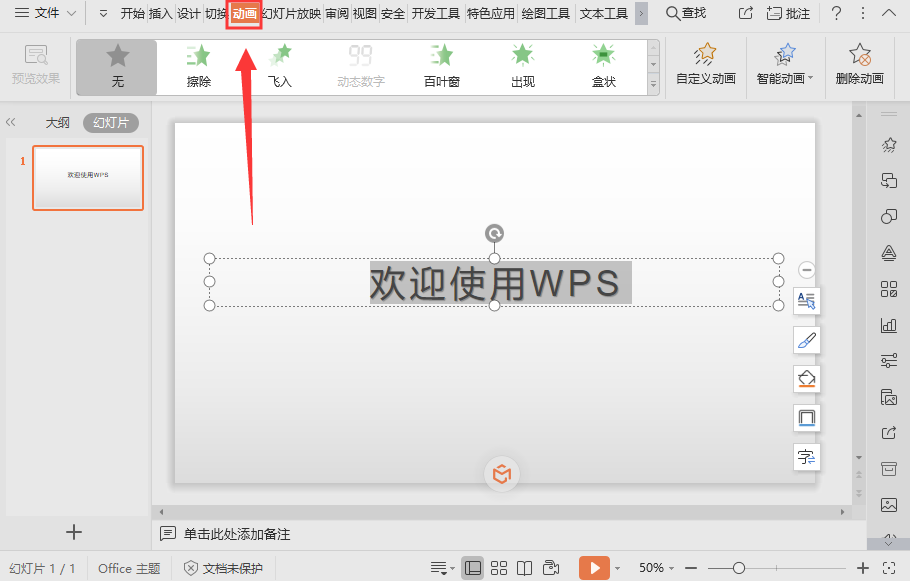The image size is (910, 581).
Task: Click the share icon in the title bar
Action: [746, 13]
